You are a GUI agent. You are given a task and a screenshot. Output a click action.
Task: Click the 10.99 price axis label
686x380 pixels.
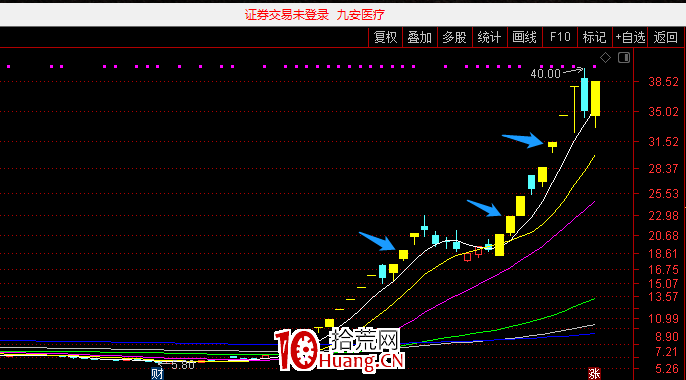(x=663, y=319)
